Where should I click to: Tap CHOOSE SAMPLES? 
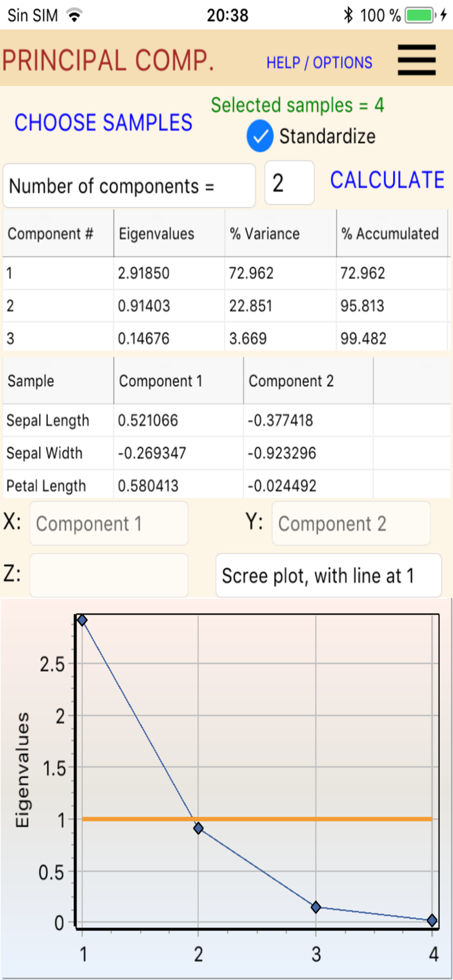click(103, 122)
